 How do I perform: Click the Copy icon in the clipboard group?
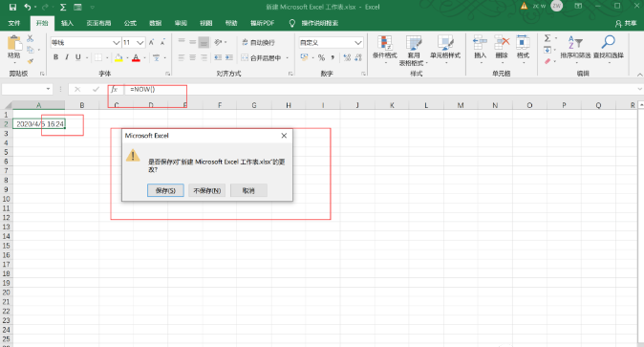click(30, 50)
